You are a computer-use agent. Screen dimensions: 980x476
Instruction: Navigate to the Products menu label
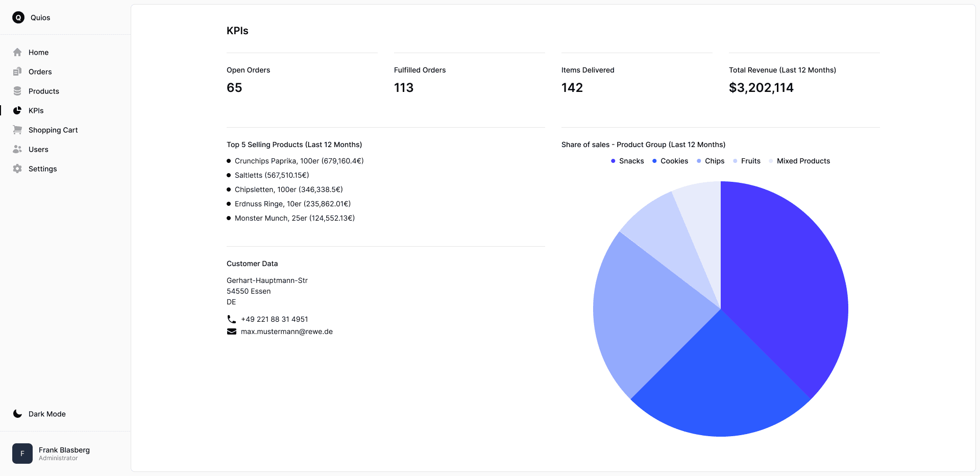pyautogui.click(x=44, y=91)
